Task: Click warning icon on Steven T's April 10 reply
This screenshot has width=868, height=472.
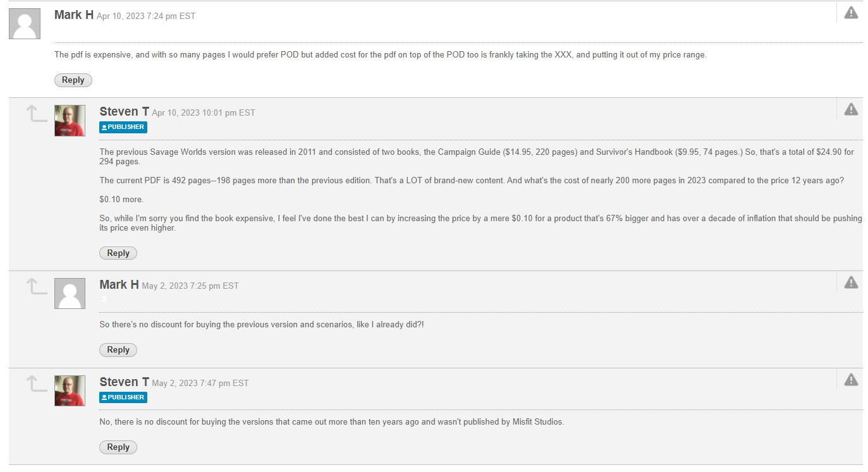Action: [851, 109]
